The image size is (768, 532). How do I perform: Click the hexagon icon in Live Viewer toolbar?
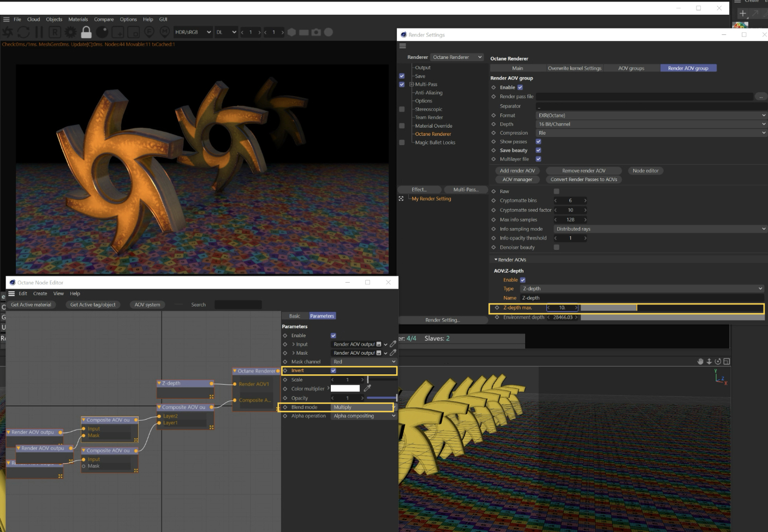tap(291, 32)
